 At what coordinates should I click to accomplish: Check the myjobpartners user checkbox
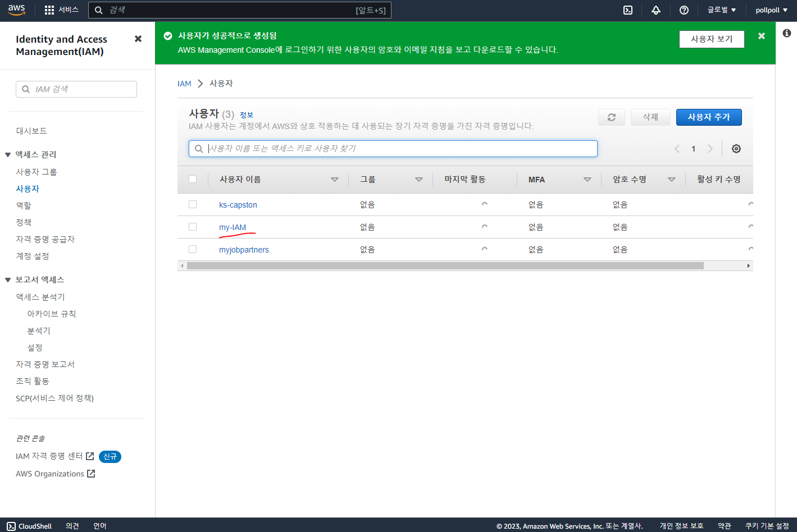[x=193, y=249]
